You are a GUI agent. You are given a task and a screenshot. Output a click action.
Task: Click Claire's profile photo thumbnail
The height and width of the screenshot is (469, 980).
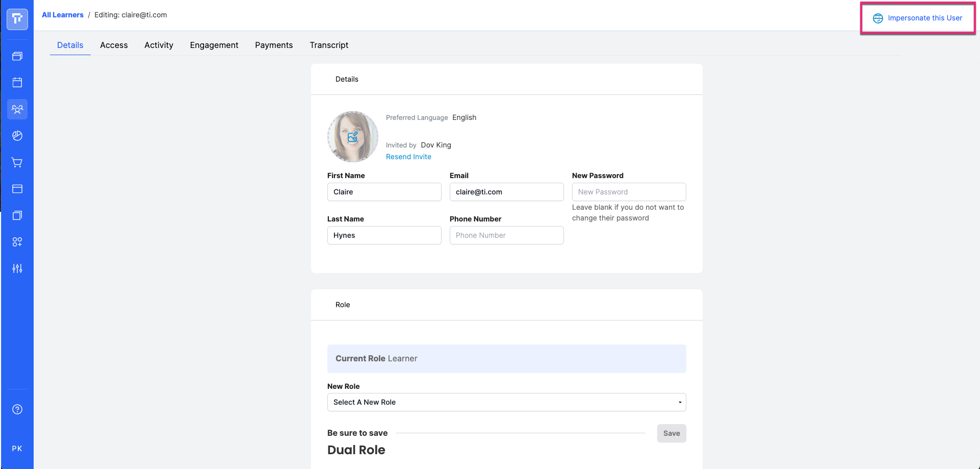tap(353, 137)
